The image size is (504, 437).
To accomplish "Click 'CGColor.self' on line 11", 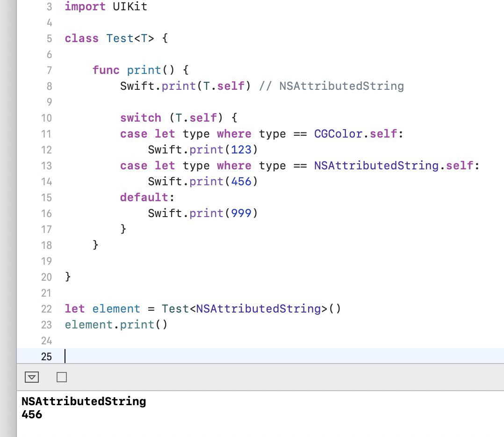I will 355,134.
